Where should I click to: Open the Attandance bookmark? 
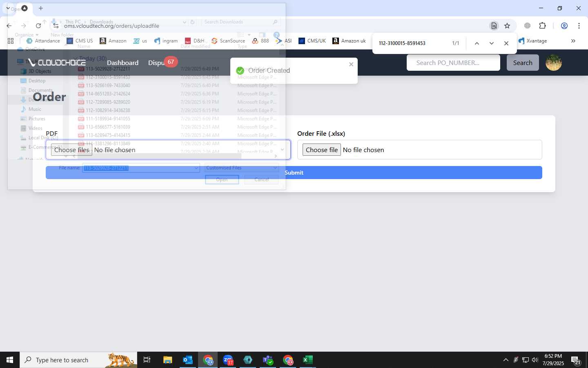point(43,41)
